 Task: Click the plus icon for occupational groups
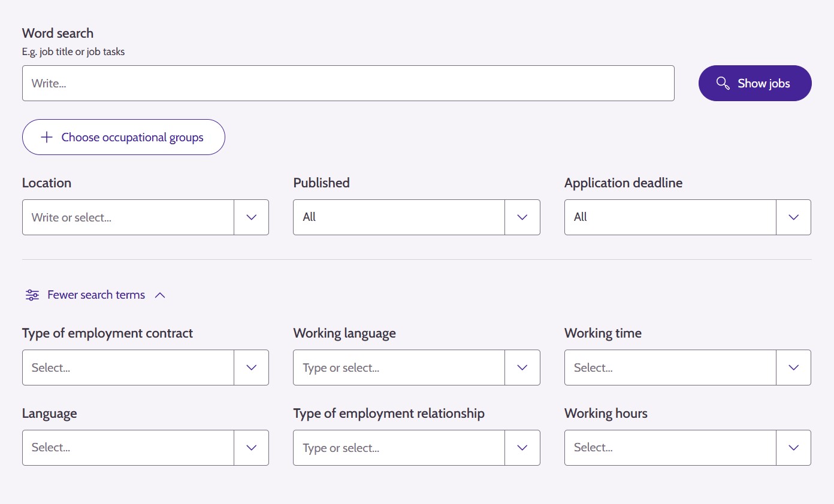47,137
